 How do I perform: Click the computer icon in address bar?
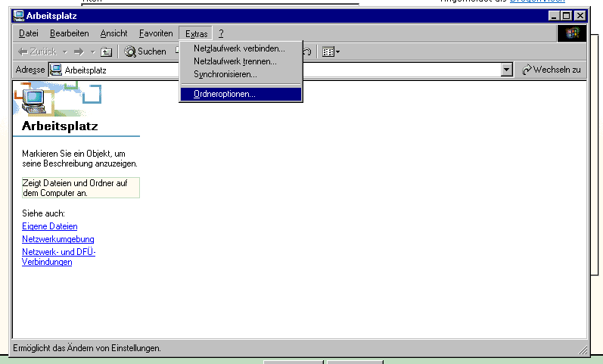[56, 70]
